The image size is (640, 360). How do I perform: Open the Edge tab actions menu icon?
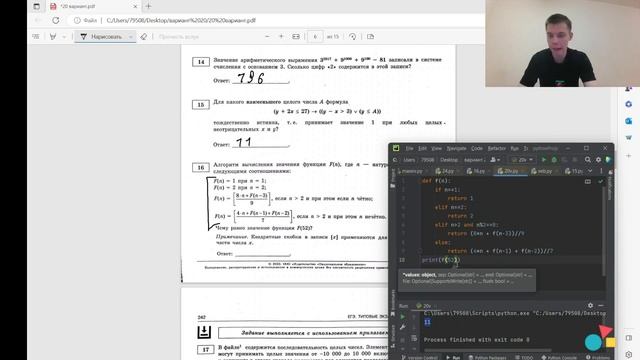(x=36, y=7)
